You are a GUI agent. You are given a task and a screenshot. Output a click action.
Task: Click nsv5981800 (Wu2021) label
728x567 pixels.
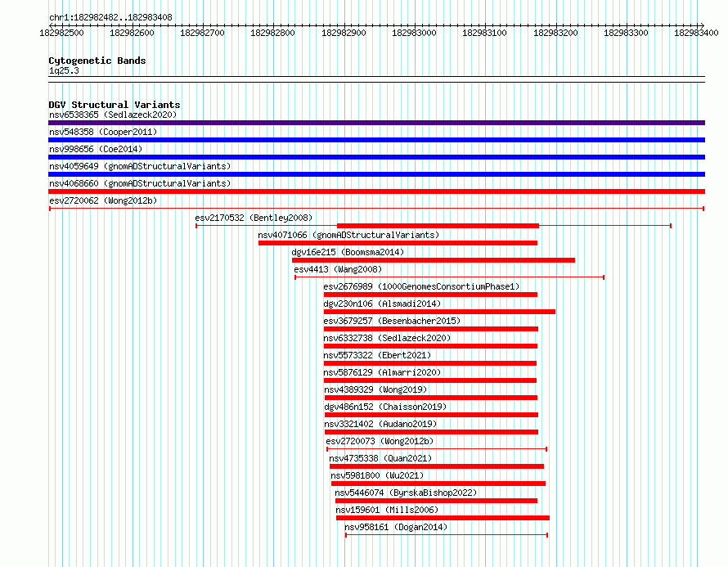377,475
